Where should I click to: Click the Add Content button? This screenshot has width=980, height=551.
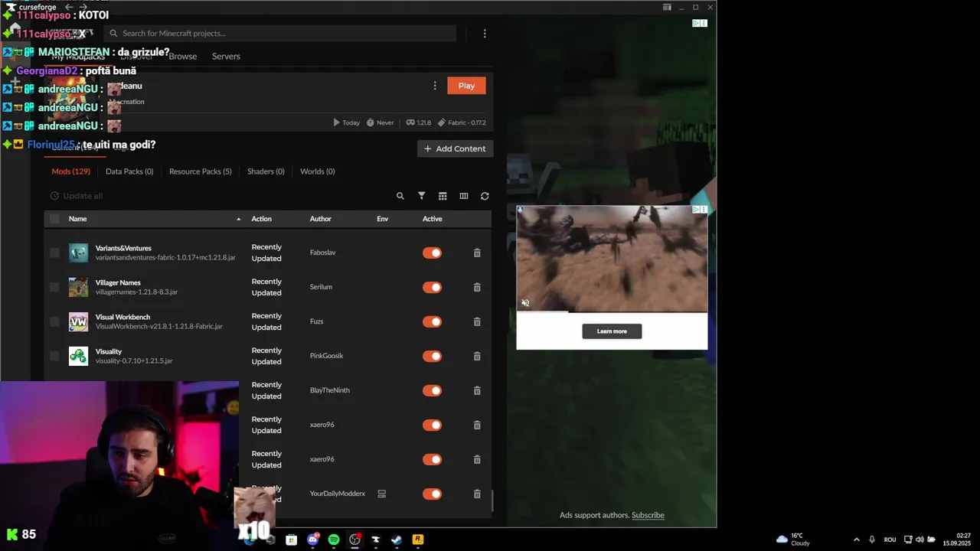click(455, 148)
